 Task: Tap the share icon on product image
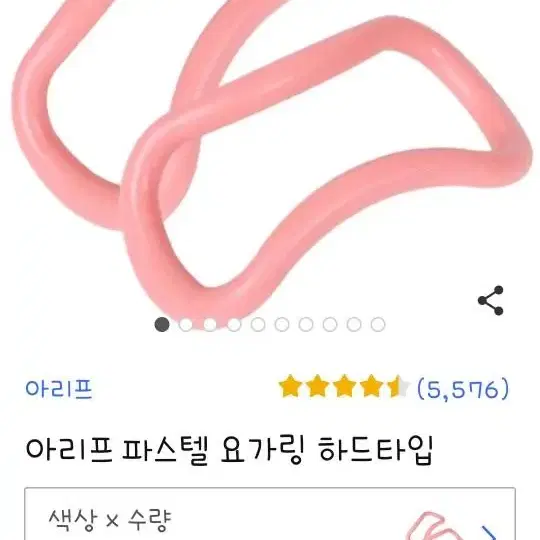click(x=490, y=300)
